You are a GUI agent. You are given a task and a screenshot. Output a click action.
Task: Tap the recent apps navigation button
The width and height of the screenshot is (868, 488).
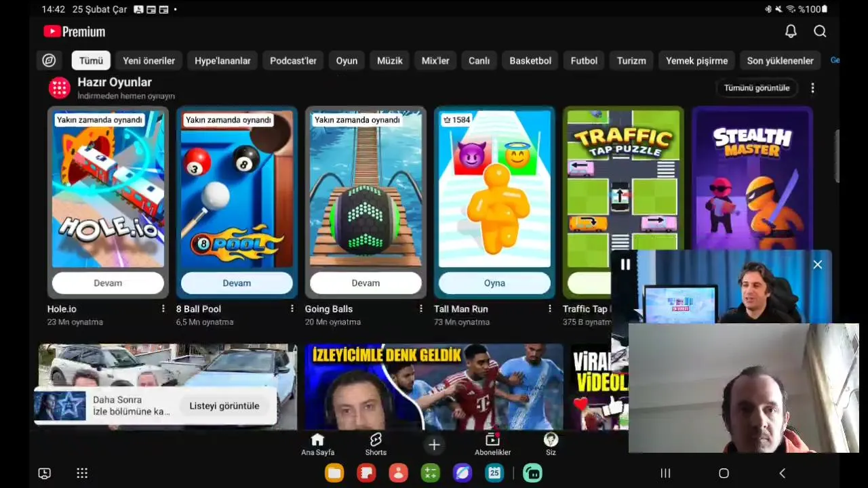(x=665, y=473)
